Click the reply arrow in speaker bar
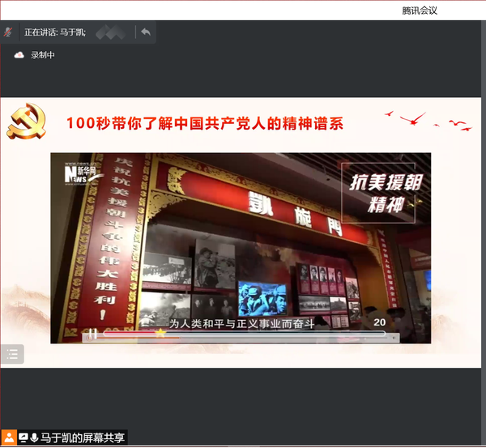Screen dimensions: 486x448 [x=146, y=32]
